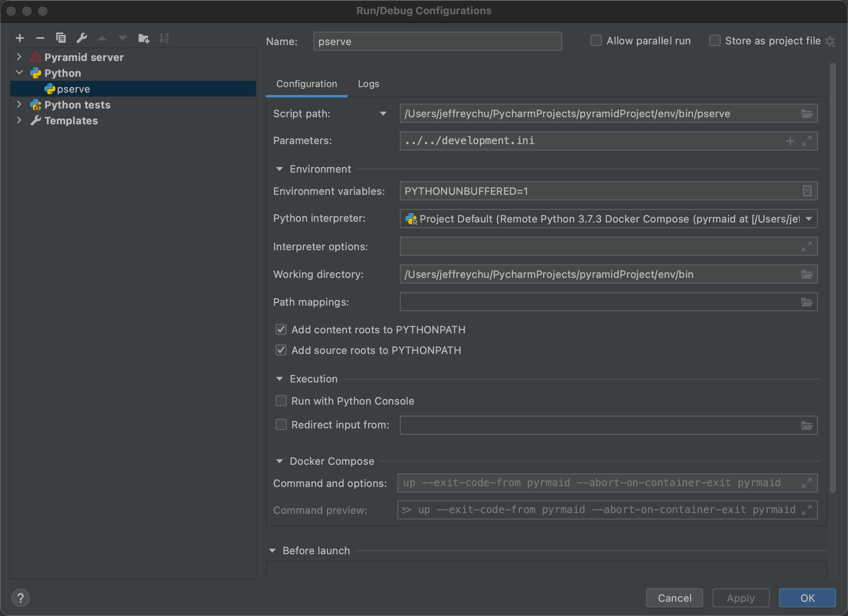The image size is (848, 616).
Task: Click the copy configuration icon
Action: (x=61, y=37)
